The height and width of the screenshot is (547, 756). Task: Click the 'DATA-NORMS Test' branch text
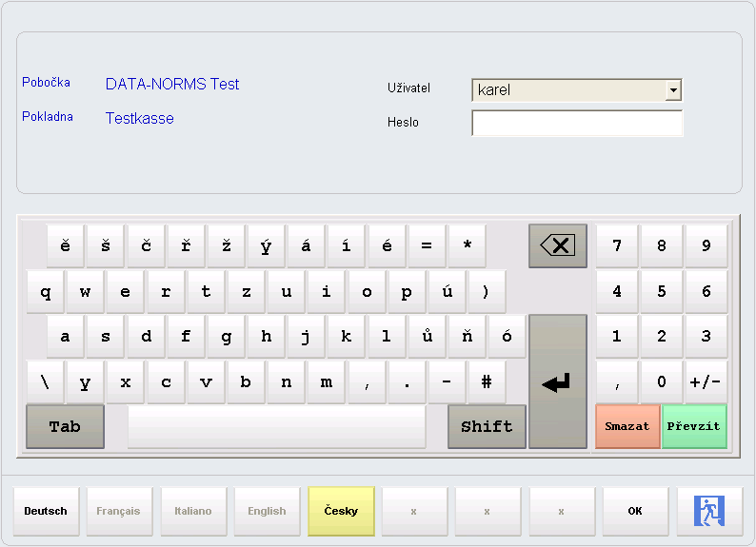pos(172,85)
